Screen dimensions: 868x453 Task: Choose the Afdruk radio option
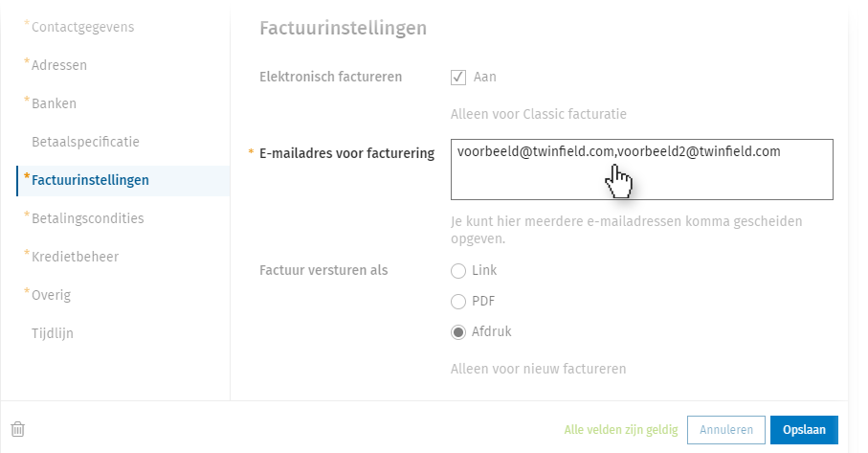(458, 332)
